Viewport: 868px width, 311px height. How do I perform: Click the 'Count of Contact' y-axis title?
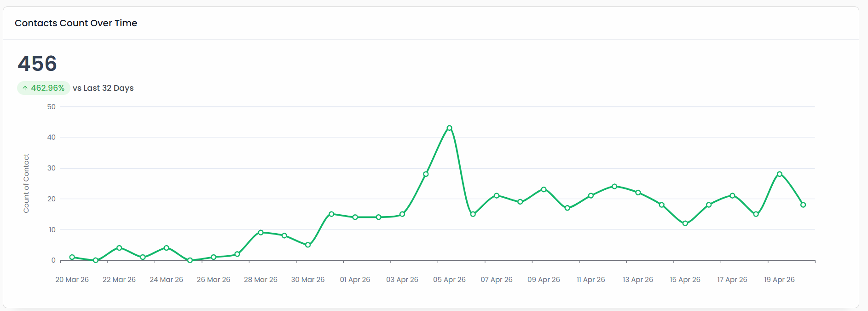click(x=26, y=183)
